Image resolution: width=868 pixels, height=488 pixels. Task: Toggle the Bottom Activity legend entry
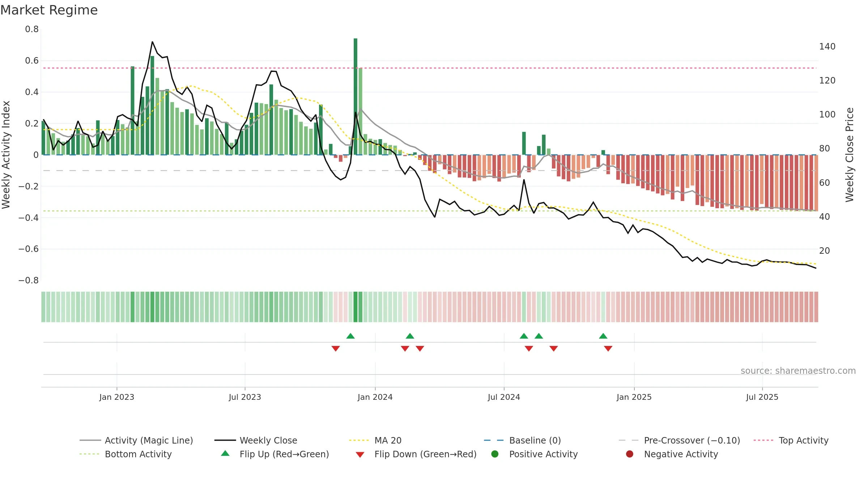point(125,454)
